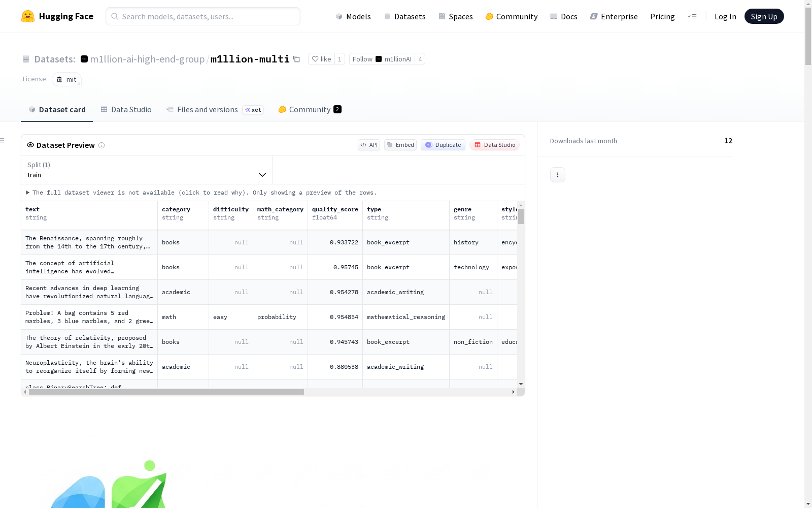Viewport: 812px width, 508px height.
Task: Click the non_fiction genre cell
Action: [x=473, y=342]
